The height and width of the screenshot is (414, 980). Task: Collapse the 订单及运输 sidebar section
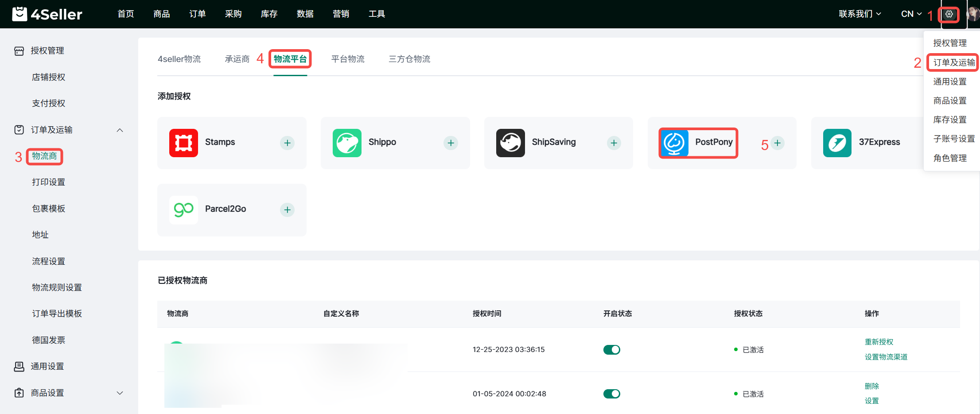(x=120, y=130)
